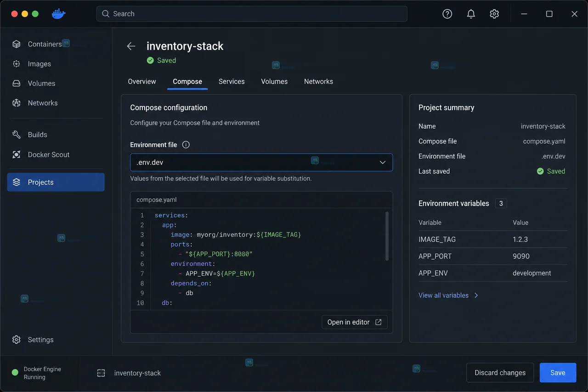Select the Projects layers icon
The width and height of the screenshot is (588, 392).
coord(17,182)
